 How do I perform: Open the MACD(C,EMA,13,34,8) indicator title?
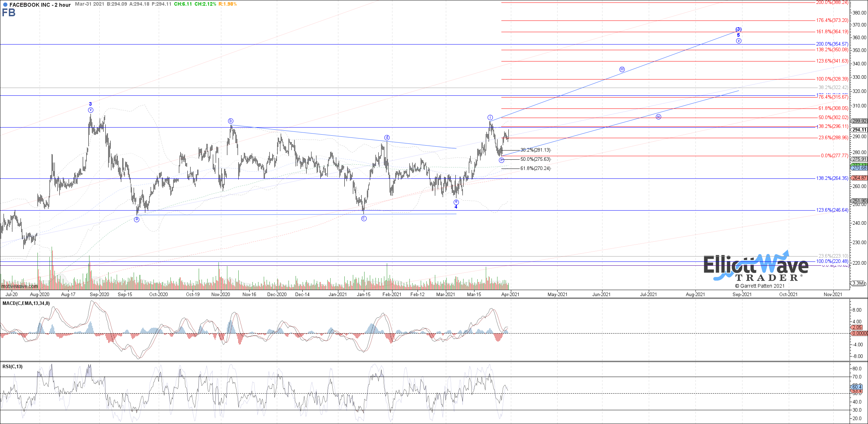point(26,303)
